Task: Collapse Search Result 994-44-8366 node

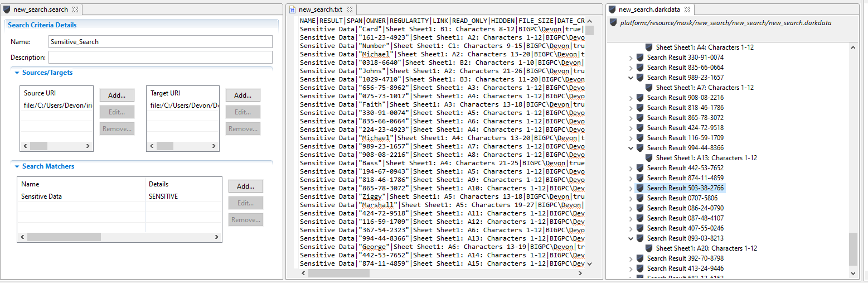Action: point(631,148)
